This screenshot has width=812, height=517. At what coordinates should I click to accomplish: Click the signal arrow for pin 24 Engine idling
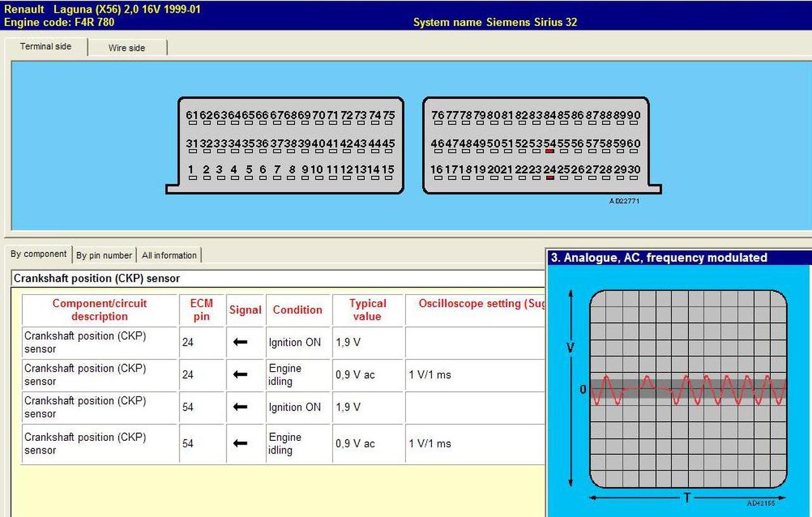click(240, 374)
